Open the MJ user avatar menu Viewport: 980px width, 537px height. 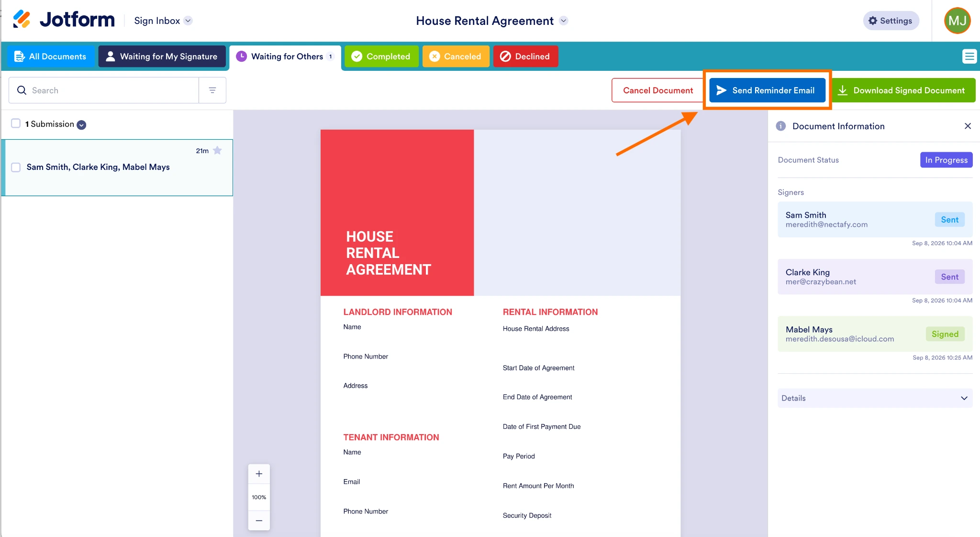click(x=957, y=21)
